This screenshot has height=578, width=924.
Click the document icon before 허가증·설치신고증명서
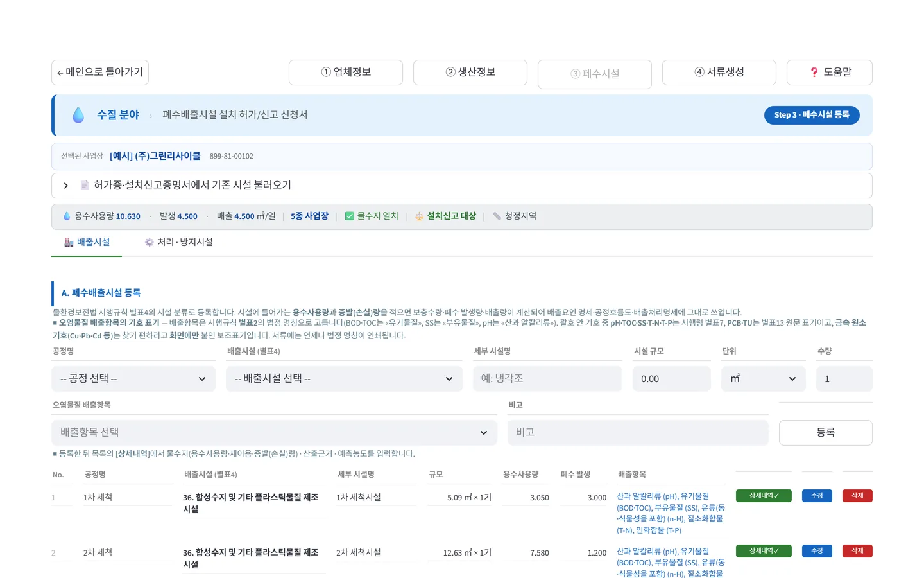[x=85, y=185]
